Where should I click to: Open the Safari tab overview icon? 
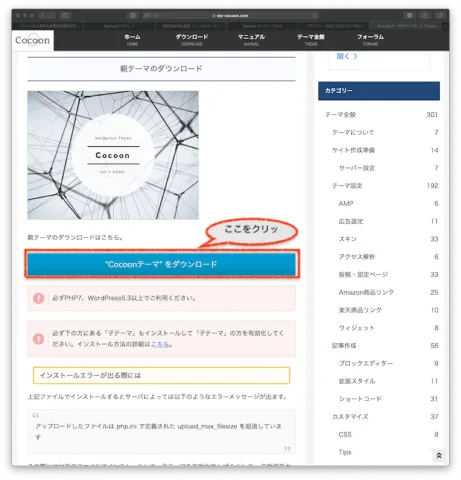[440, 15]
